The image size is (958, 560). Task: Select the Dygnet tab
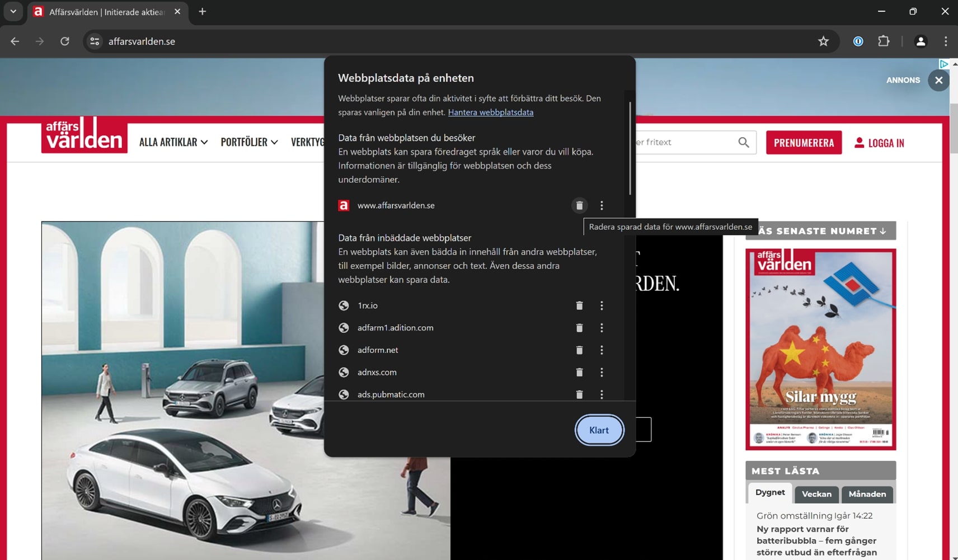coord(770,493)
